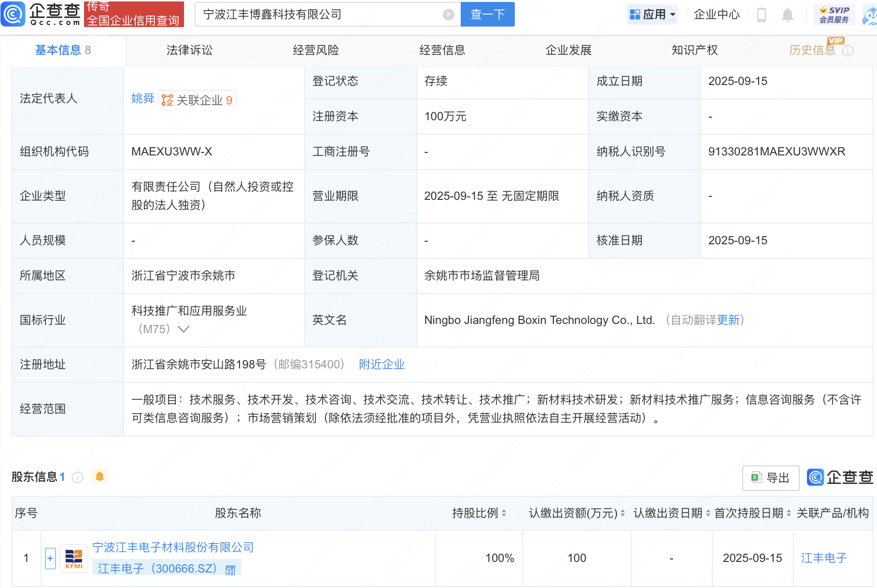The height and width of the screenshot is (588, 877).
Task: Open SVIP member services icon
Action: (834, 14)
